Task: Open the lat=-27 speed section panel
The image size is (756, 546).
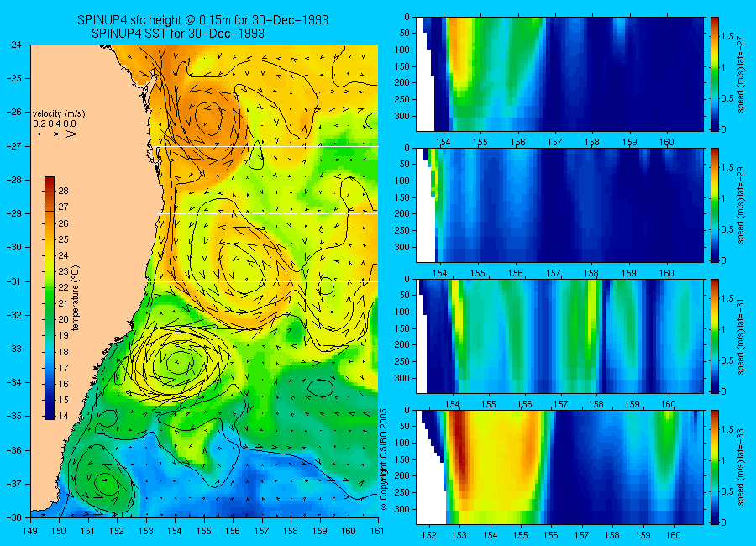Action: pyautogui.click(x=559, y=74)
